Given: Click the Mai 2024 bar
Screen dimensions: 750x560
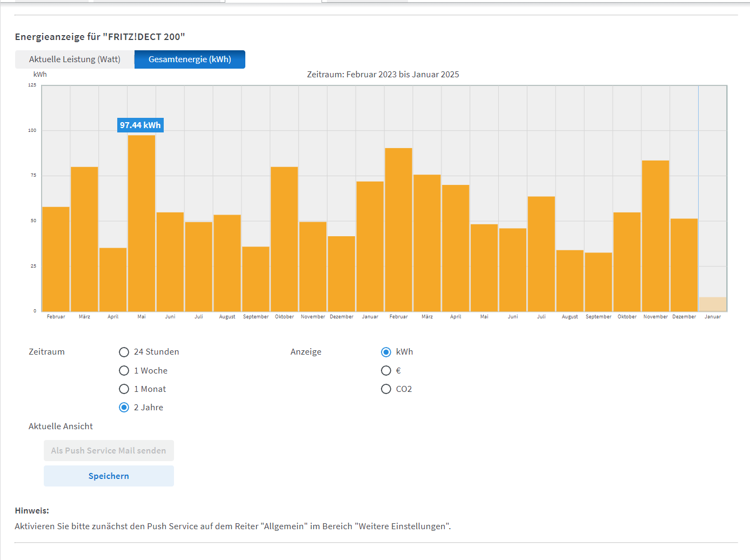Looking at the screenshot, I should 484,268.
